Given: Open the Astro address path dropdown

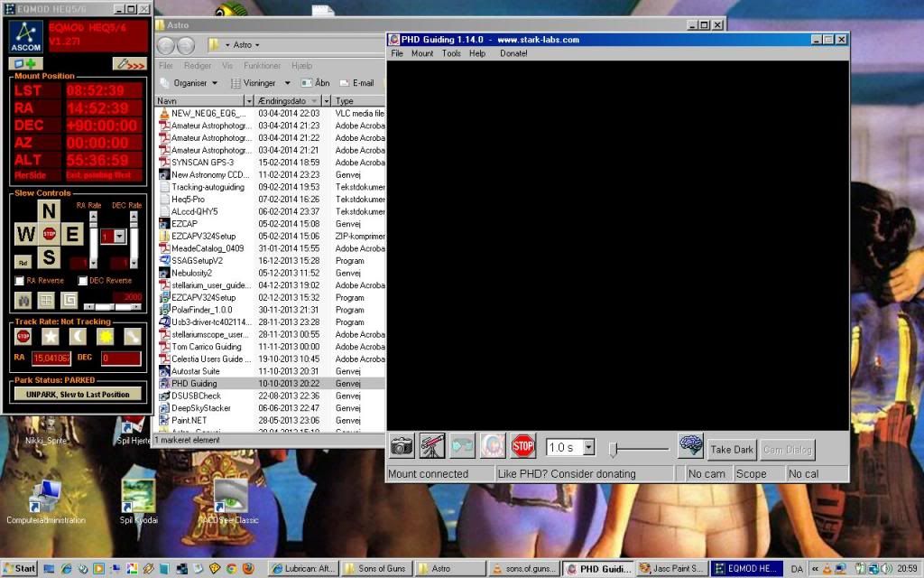Looking at the screenshot, I should (x=257, y=45).
